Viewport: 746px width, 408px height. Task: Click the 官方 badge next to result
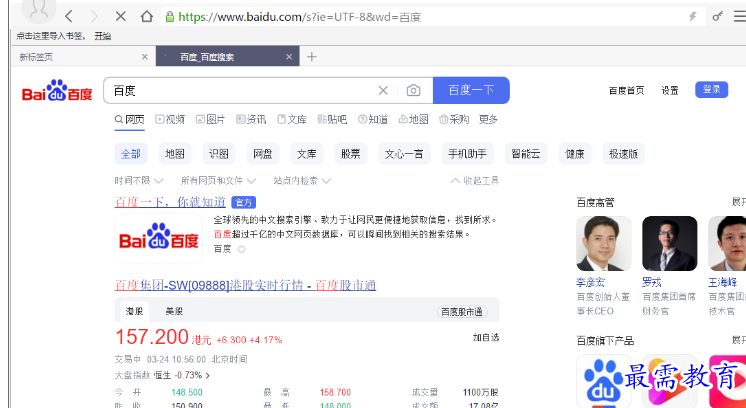(x=244, y=203)
